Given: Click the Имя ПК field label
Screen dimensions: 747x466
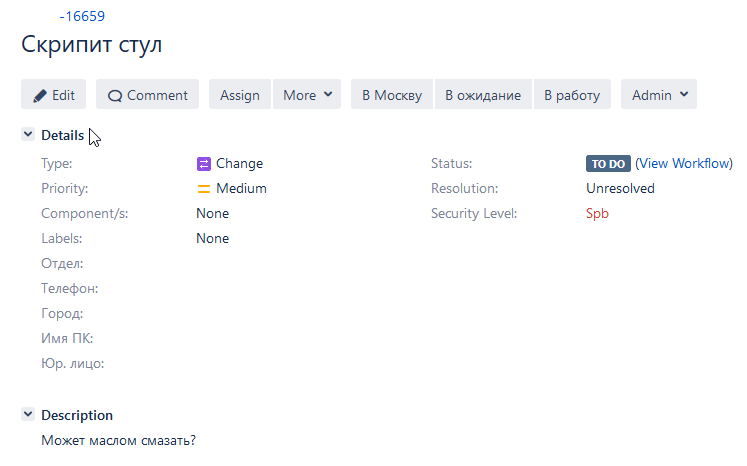Looking at the screenshot, I should [67, 338].
